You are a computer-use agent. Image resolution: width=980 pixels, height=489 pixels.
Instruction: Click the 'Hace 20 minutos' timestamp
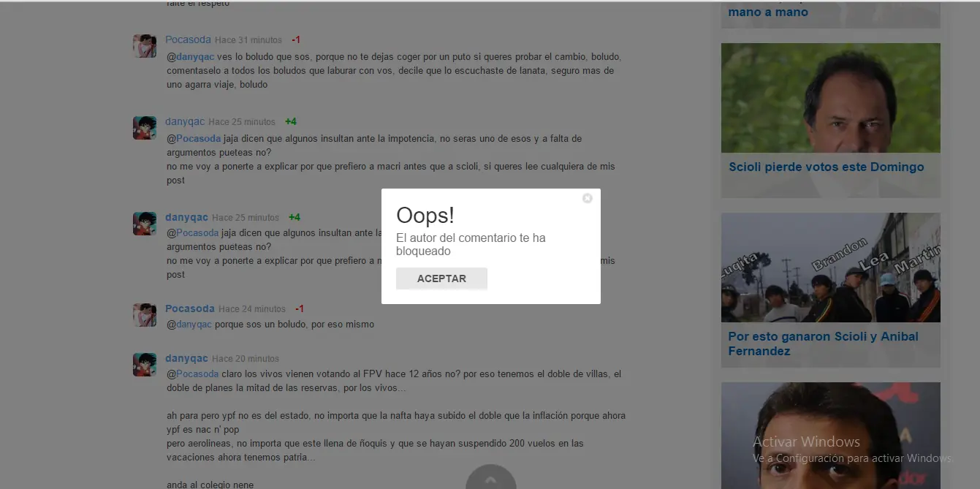click(x=246, y=359)
